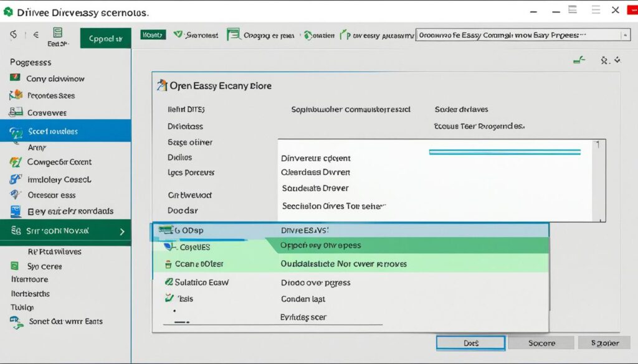Select 'Hterroore' in the sidebar
Screen dimensions: 638x364
point(29,279)
